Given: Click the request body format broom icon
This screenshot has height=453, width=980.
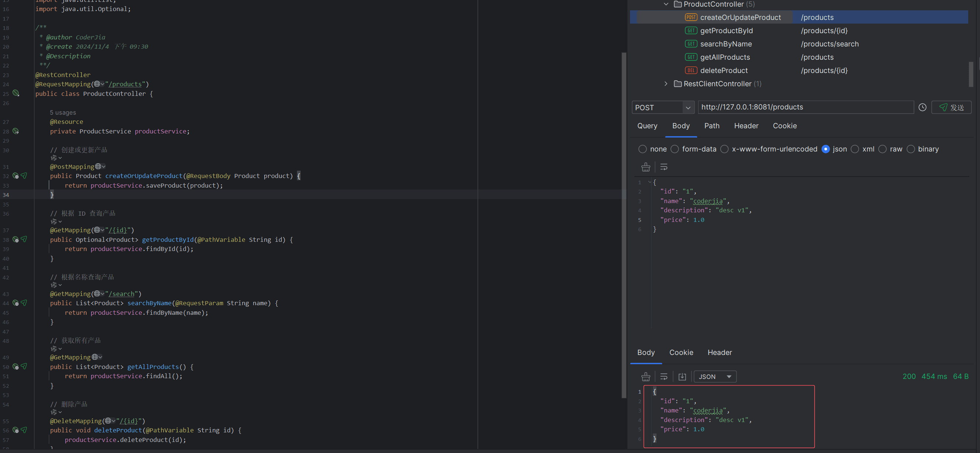Looking at the screenshot, I should point(645,167).
